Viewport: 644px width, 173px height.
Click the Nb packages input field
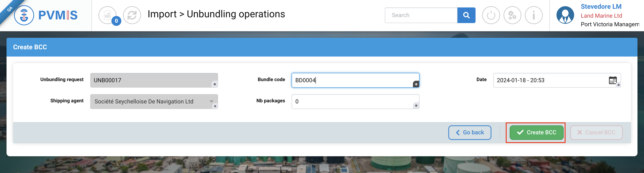353,101
